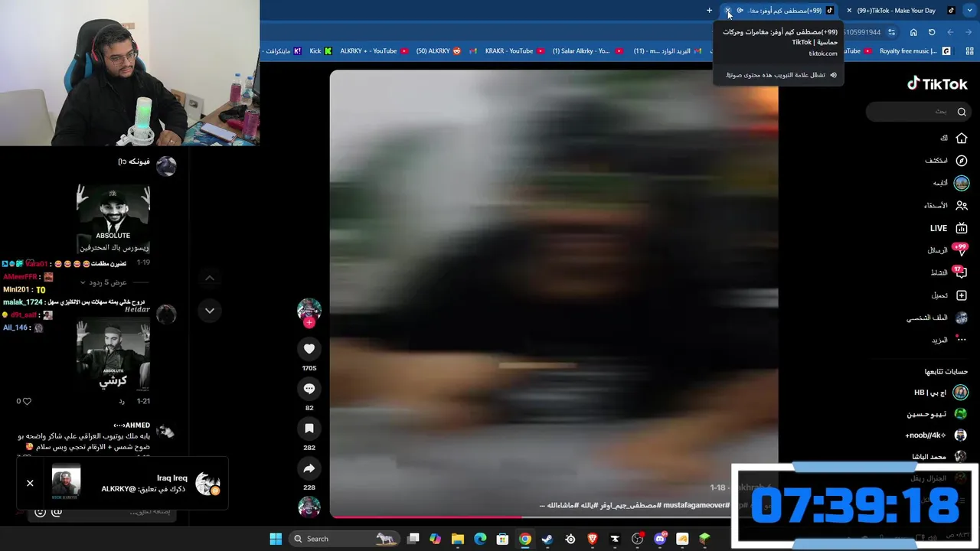Open the Friends (الأصدقاء) sidebar item
The width and height of the screenshot is (980, 551).
tap(946, 205)
